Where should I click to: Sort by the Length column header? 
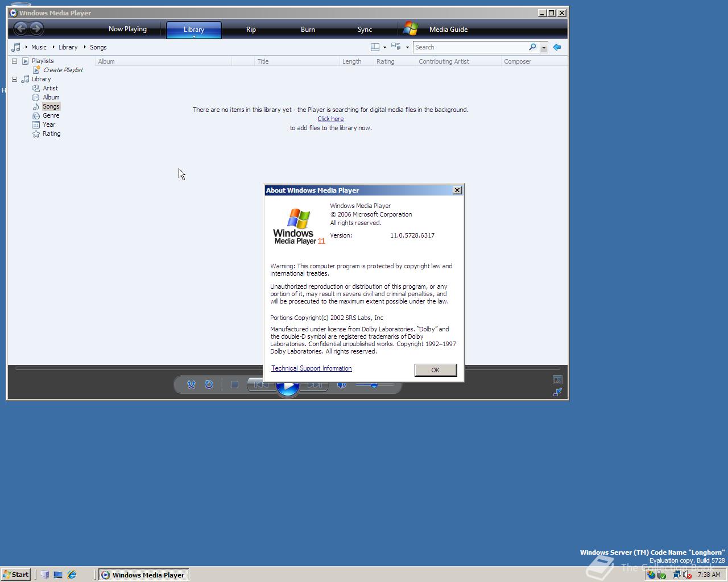tap(357, 61)
